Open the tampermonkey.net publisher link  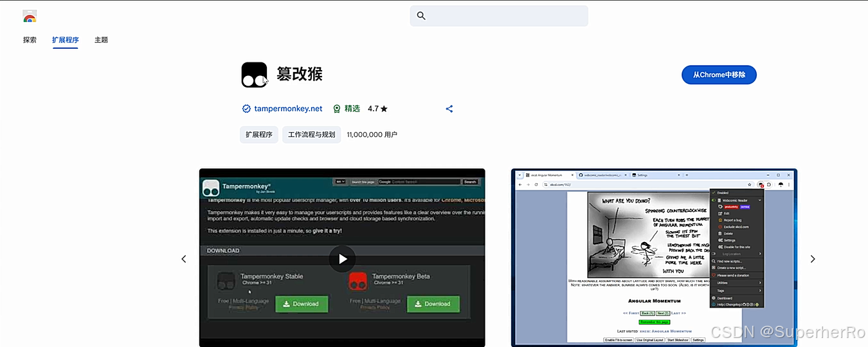coord(288,109)
